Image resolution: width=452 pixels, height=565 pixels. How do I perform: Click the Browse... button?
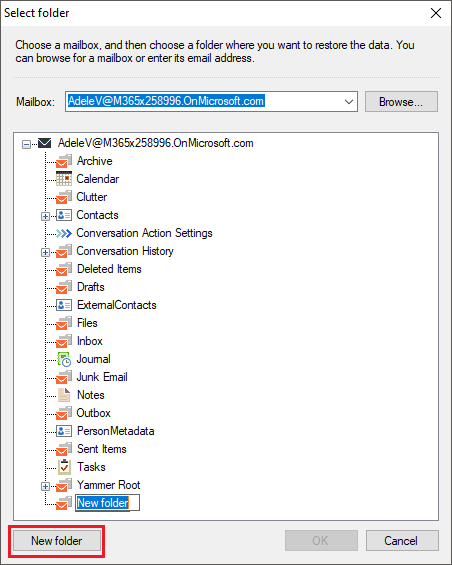401,102
